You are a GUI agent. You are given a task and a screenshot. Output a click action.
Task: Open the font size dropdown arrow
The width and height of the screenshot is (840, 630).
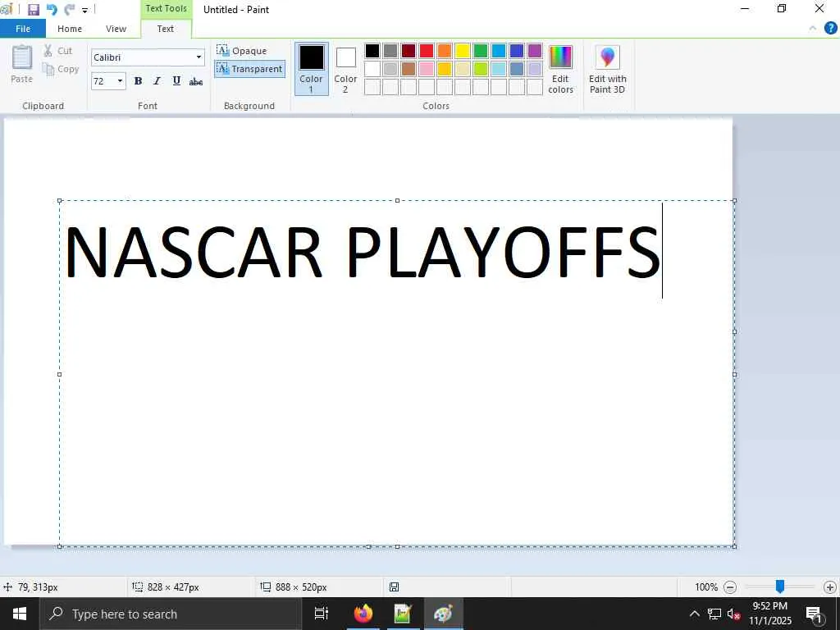(120, 81)
